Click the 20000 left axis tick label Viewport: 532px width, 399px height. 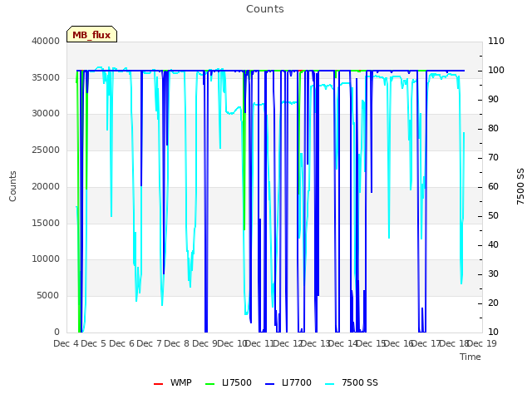pos(46,186)
